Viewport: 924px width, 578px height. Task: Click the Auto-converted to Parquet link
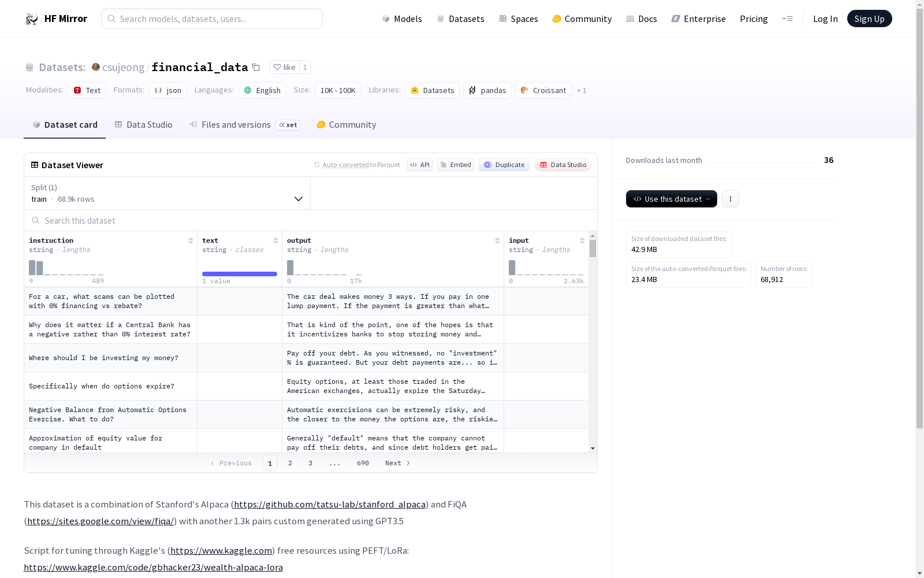346,165
